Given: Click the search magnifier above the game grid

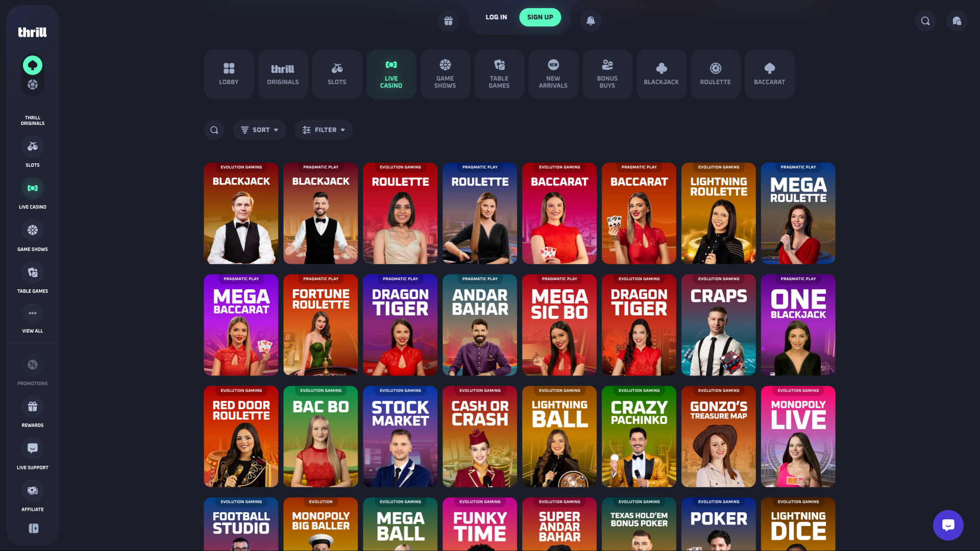Looking at the screenshot, I should 214,130.
